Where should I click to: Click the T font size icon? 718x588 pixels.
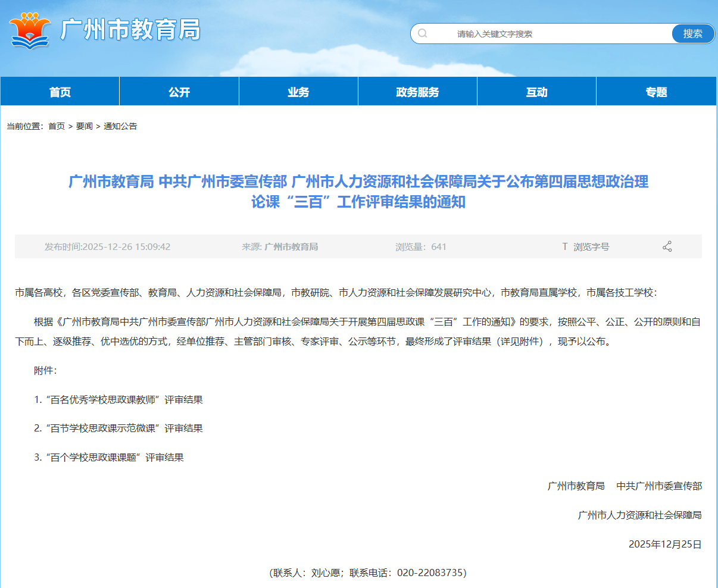click(564, 246)
